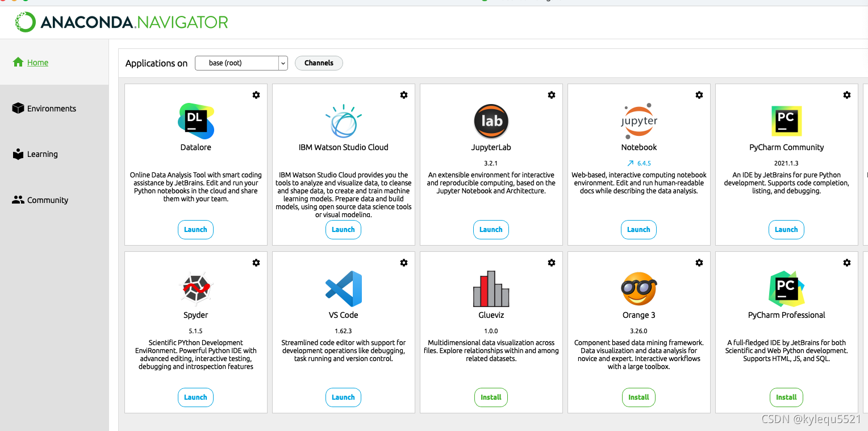Open gear options for IBM Watson Studio Cloud
This screenshot has width=868, height=431.
404,95
